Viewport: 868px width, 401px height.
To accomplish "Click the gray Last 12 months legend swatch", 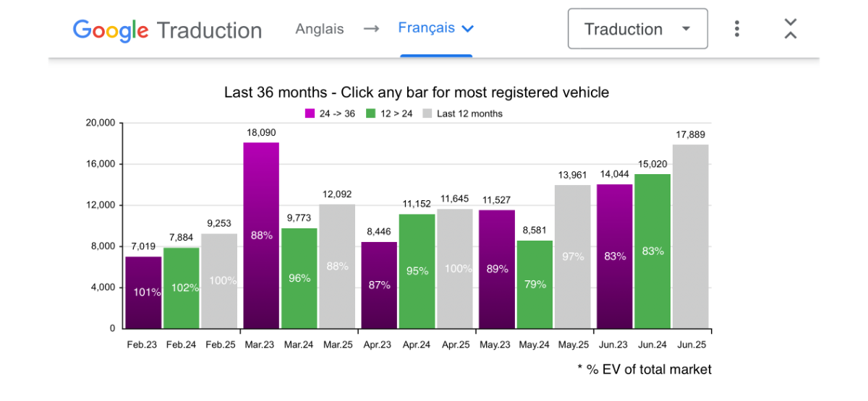I will [x=427, y=113].
